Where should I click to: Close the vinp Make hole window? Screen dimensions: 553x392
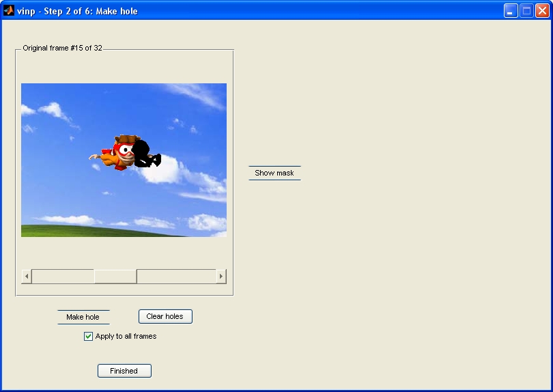[542, 10]
